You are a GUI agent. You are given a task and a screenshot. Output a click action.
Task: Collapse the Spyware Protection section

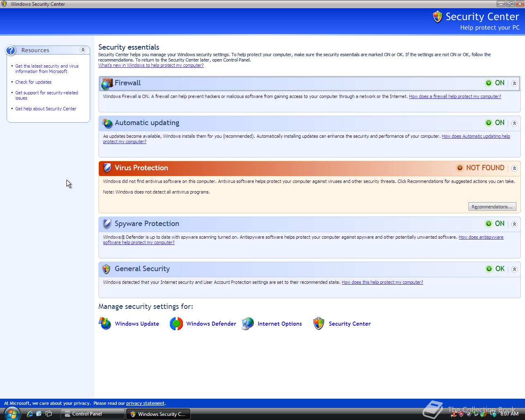click(x=514, y=224)
